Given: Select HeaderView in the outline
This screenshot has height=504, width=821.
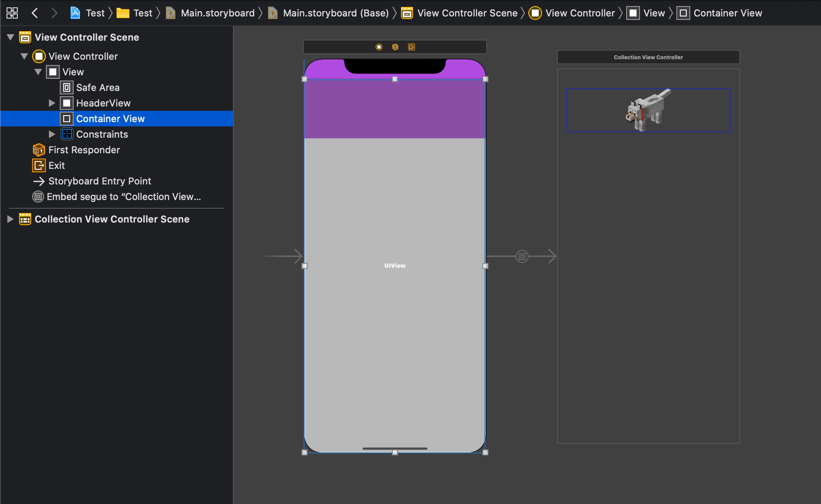Looking at the screenshot, I should (x=117, y=103).
